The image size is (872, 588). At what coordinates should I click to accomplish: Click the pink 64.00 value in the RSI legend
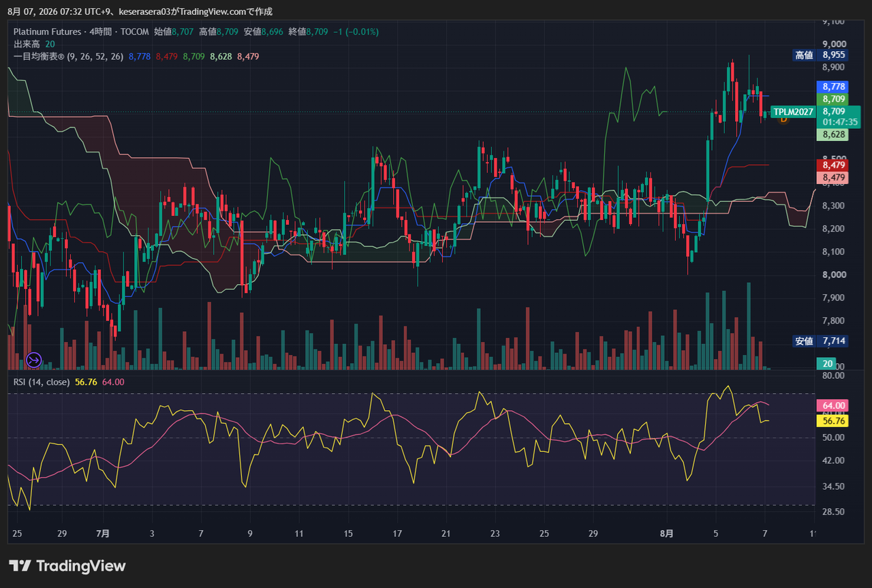click(113, 382)
